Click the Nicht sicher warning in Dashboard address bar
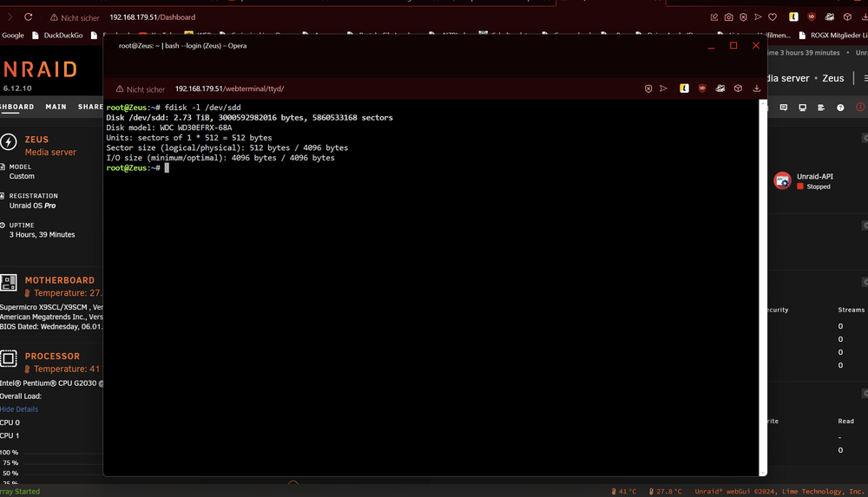 pos(75,17)
